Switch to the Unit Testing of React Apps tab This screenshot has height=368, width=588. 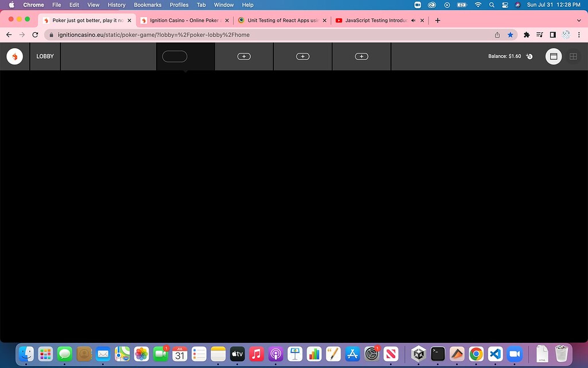click(x=281, y=20)
